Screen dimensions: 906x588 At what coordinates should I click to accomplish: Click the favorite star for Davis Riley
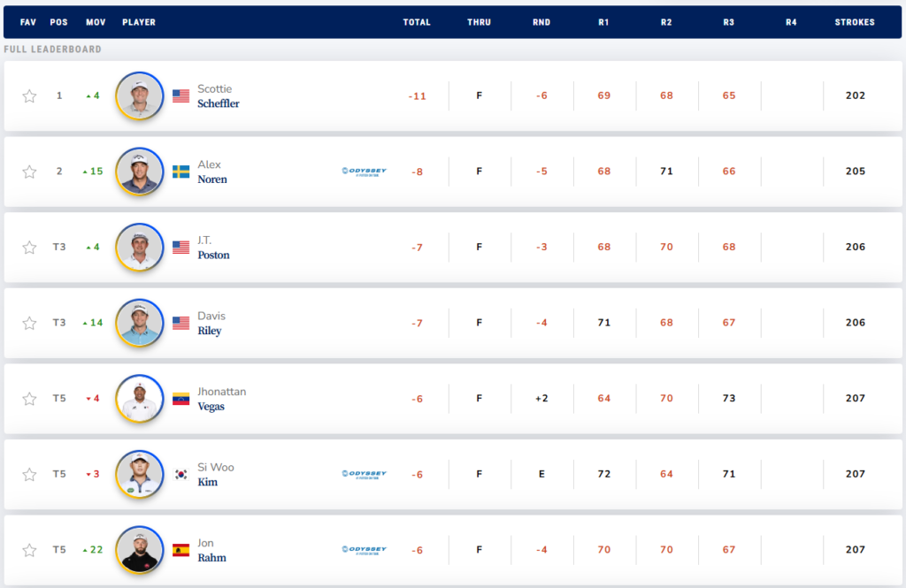point(29,324)
